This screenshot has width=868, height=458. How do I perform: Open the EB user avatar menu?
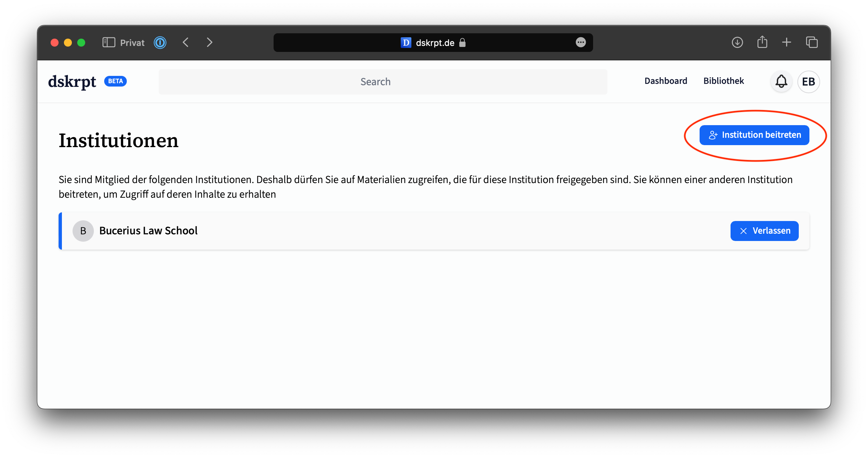coord(808,82)
